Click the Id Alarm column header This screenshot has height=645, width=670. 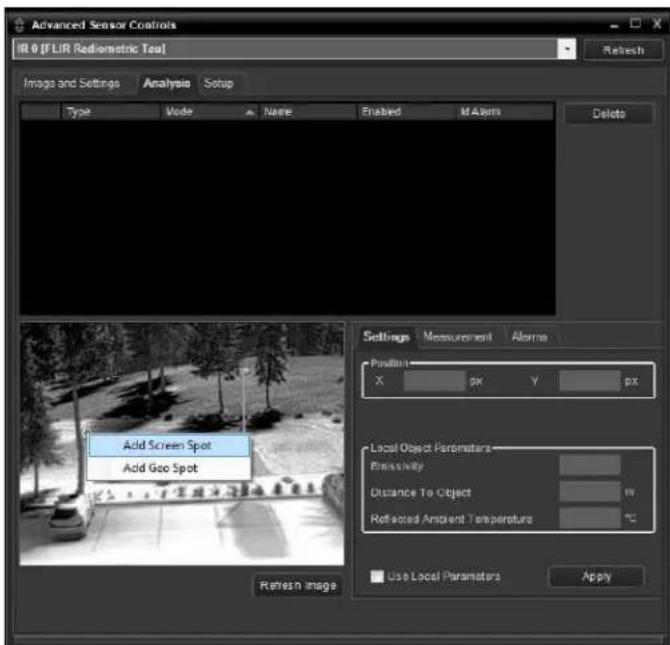[505, 112]
